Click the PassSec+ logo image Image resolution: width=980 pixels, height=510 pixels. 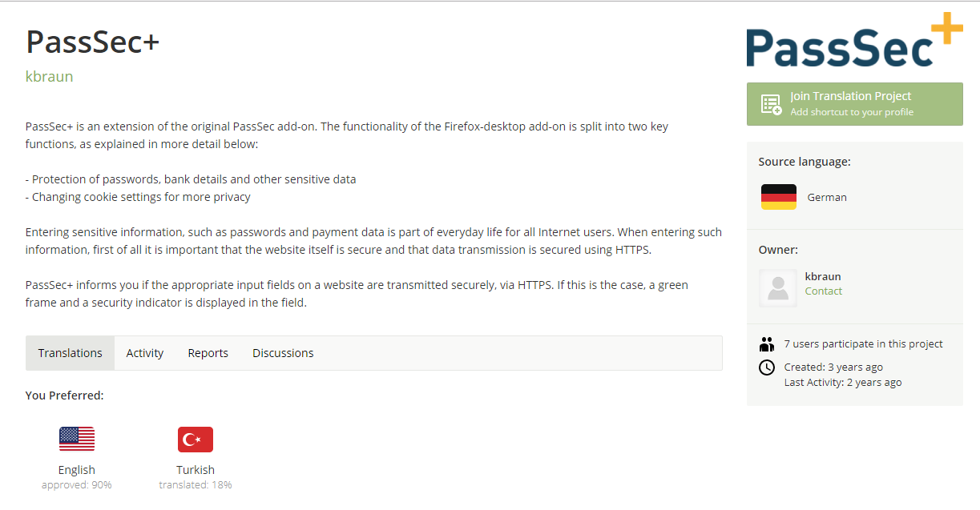(x=854, y=42)
